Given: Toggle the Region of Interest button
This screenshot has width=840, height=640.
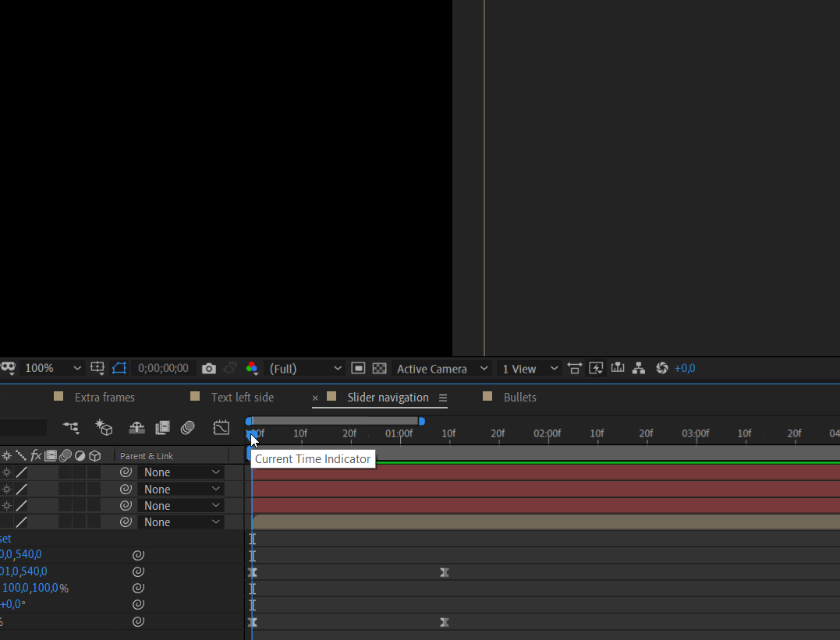Looking at the screenshot, I should coord(358,369).
